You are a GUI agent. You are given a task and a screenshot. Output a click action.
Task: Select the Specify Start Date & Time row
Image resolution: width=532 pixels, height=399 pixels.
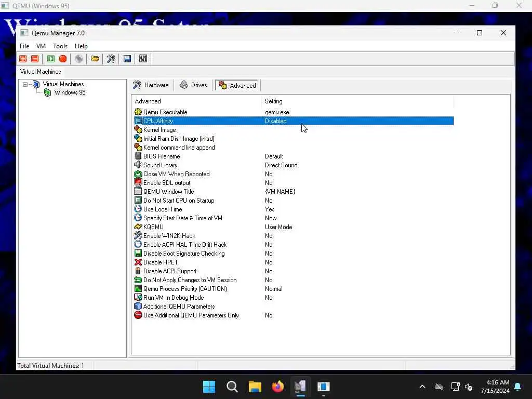pos(294,218)
